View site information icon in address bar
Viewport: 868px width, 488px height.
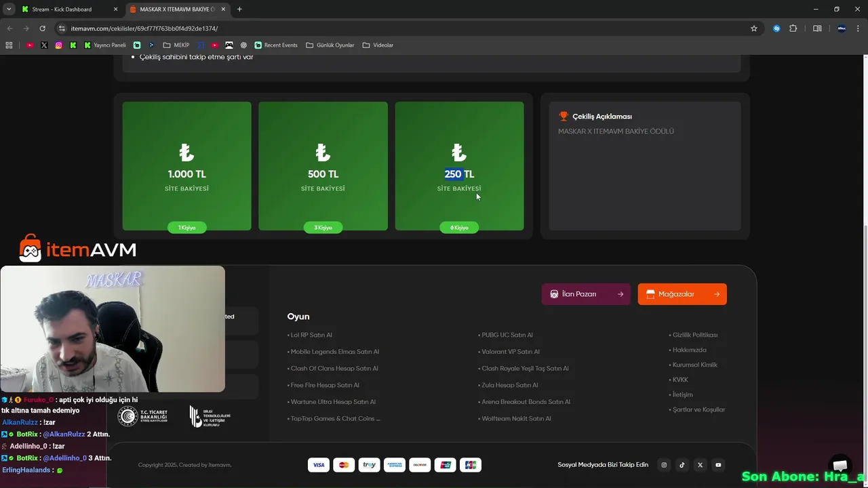pyautogui.click(x=62, y=28)
